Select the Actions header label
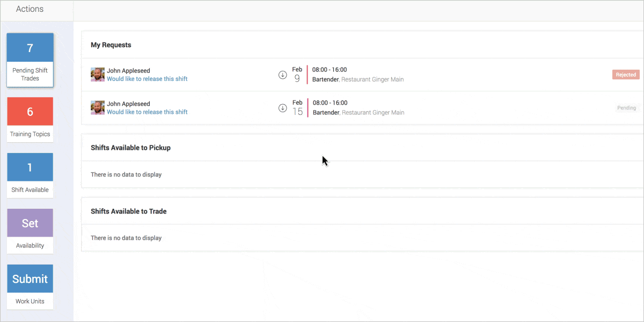 (x=30, y=9)
